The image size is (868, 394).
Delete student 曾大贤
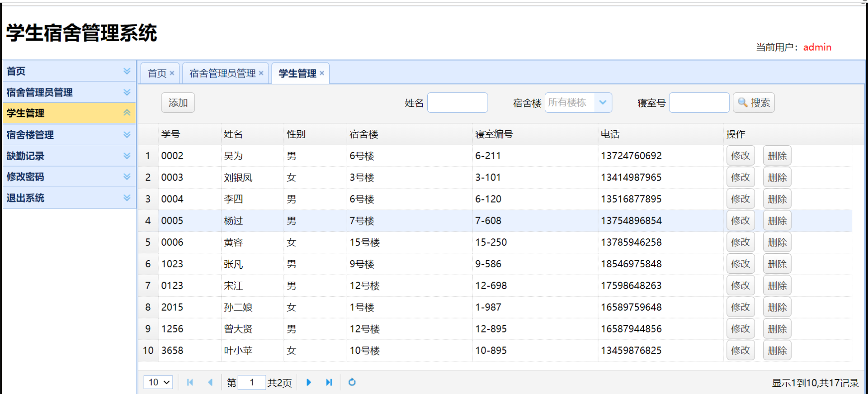pos(777,329)
